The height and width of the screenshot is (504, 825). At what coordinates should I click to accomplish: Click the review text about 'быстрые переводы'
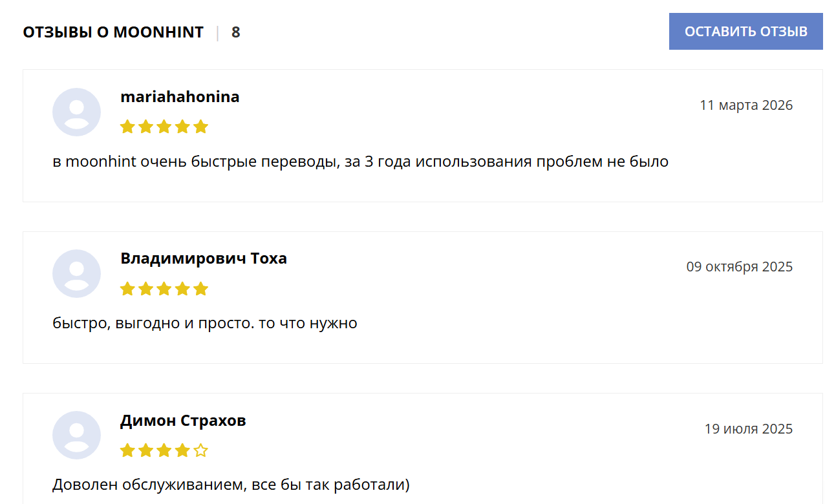click(x=360, y=162)
